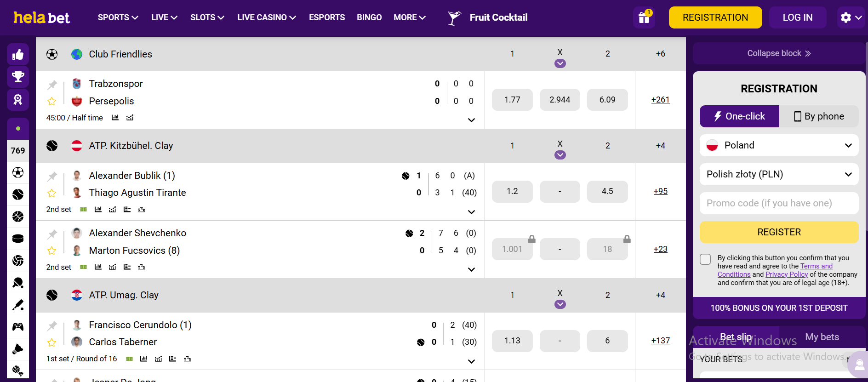
Task: Bet on Trabzonspor win at 1.77
Action: tap(512, 100)
